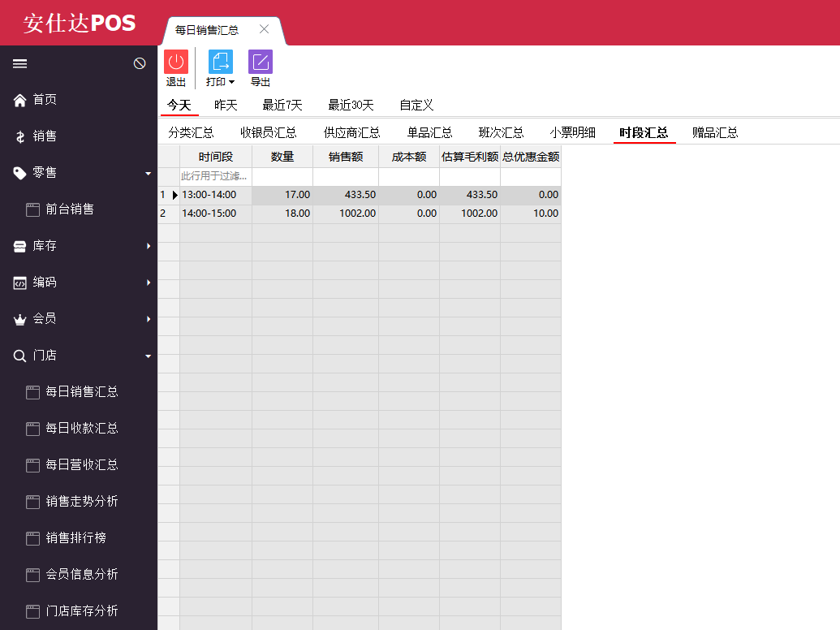This screenshot has width=840, height=630.
Task: Open the 单品汇总 report tab
Action: click(x=429, y=132)
